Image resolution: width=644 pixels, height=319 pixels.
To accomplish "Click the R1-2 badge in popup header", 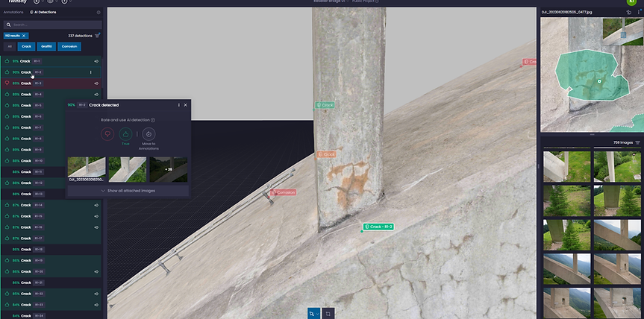I will tap(82, 105).
